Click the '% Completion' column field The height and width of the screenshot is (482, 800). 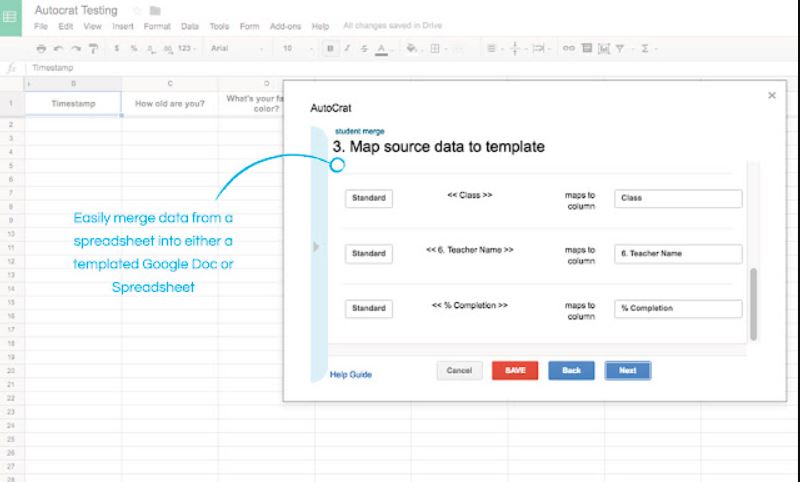click(678, 309)
